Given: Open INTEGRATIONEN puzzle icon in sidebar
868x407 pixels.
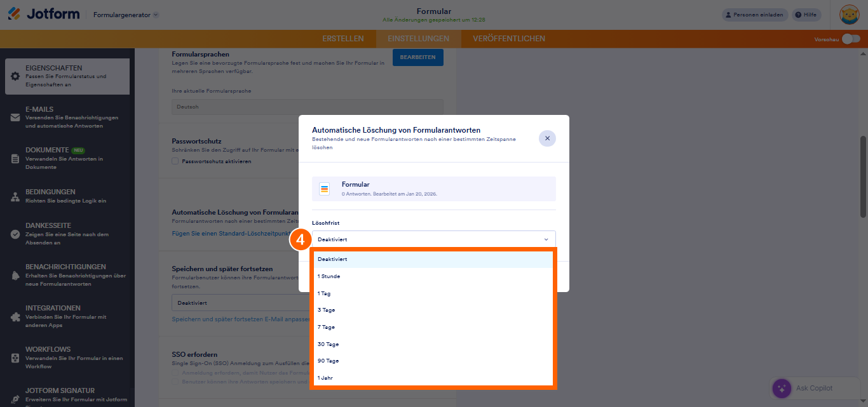Looking at the screenshot, I should [x=15, y=317].
